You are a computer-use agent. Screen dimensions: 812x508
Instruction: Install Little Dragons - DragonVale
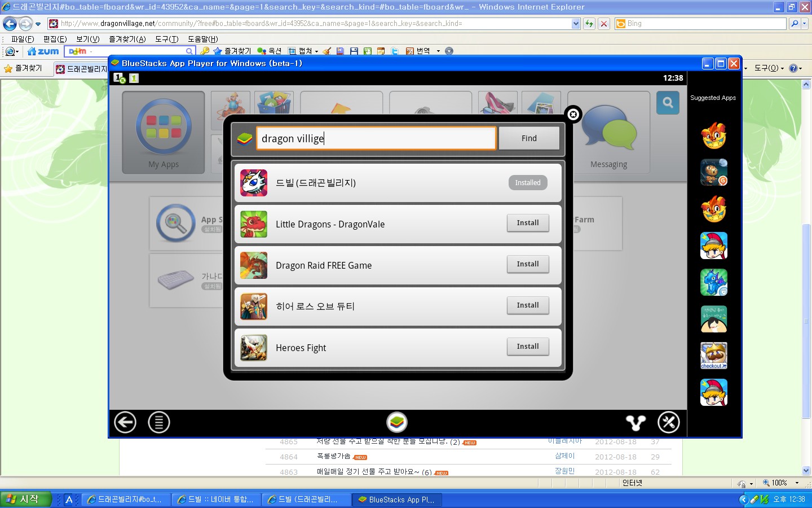(x=527, y=223)
